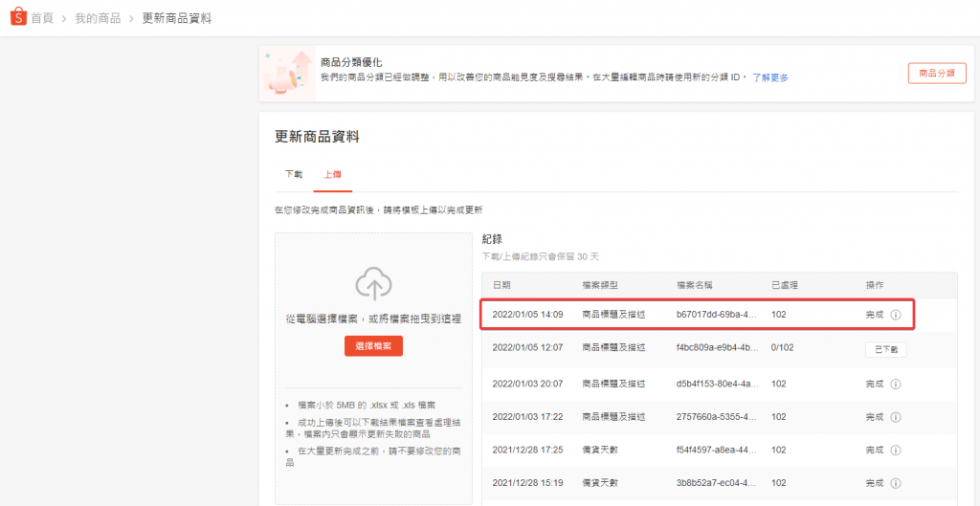Click file name b67017dd-69ba-4...
The height and width of the screenshot is (506, 980).
717,314
